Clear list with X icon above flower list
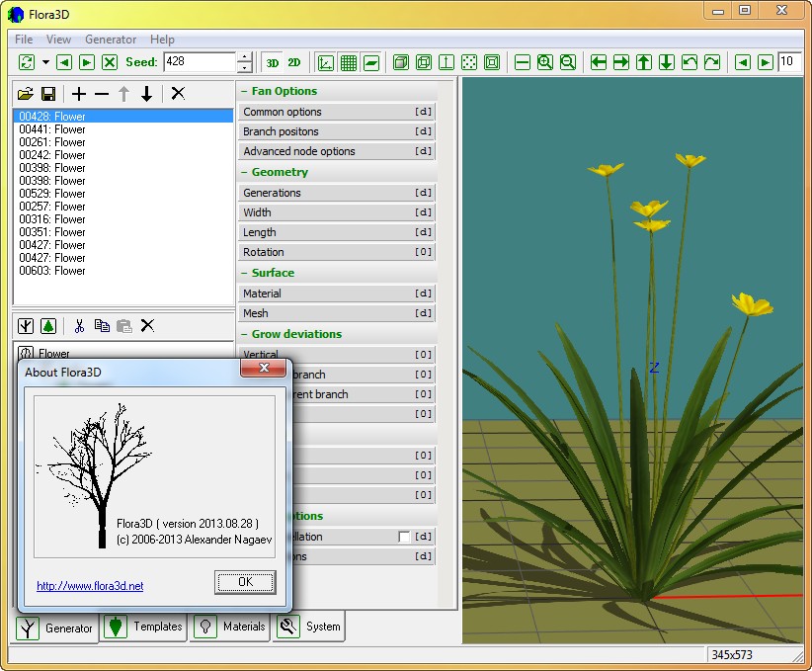 tap(178, 94)
